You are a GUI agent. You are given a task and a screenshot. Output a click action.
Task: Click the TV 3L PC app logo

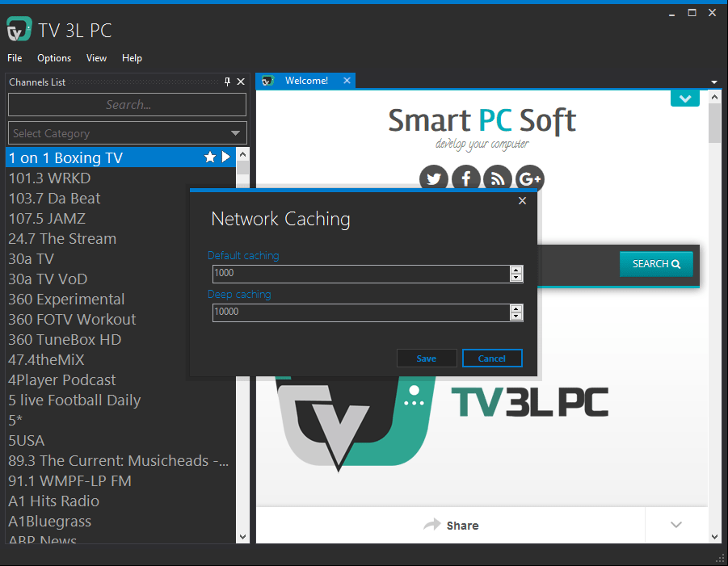19,29
